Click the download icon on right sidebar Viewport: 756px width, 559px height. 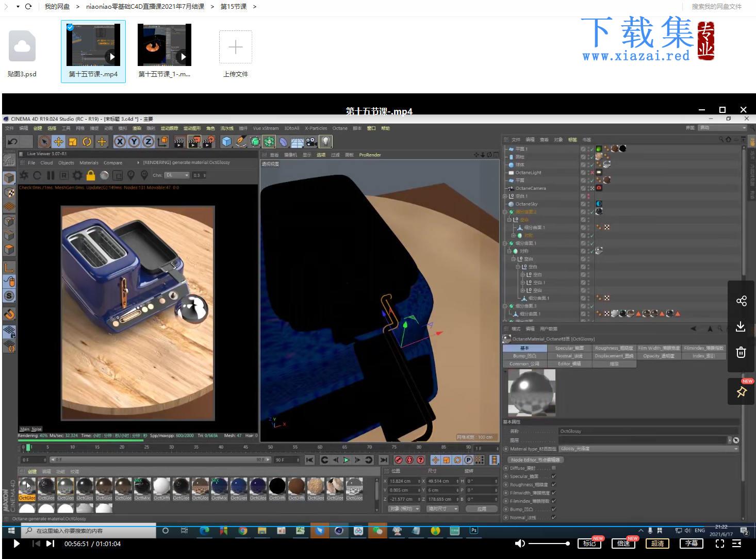coord(741,326)
